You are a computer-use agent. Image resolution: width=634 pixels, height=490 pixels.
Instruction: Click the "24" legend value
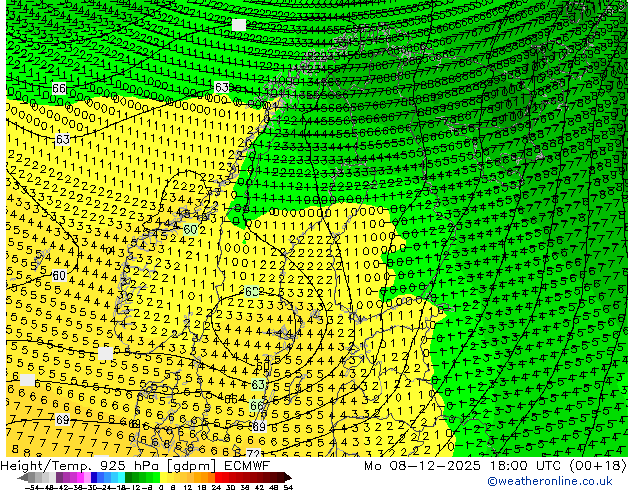coord(216,487)
